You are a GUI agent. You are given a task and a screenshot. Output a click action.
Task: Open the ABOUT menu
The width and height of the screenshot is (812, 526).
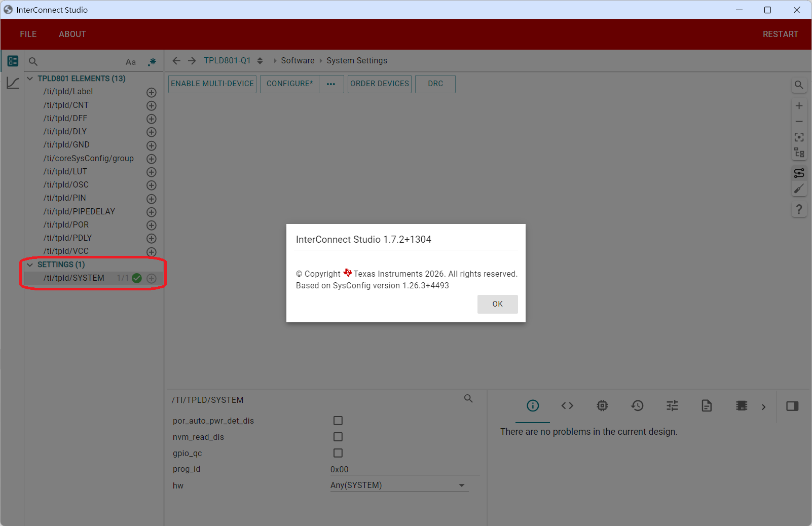click(72, 34)
